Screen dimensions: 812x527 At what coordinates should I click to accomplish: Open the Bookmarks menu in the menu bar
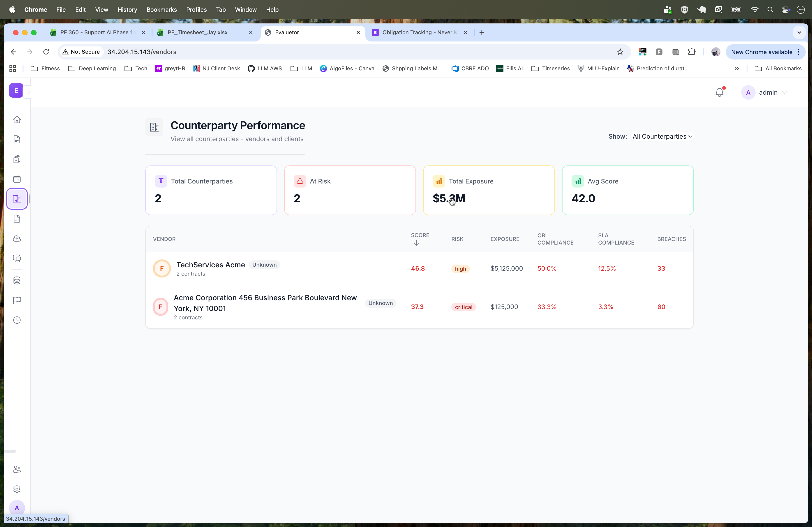161,9
